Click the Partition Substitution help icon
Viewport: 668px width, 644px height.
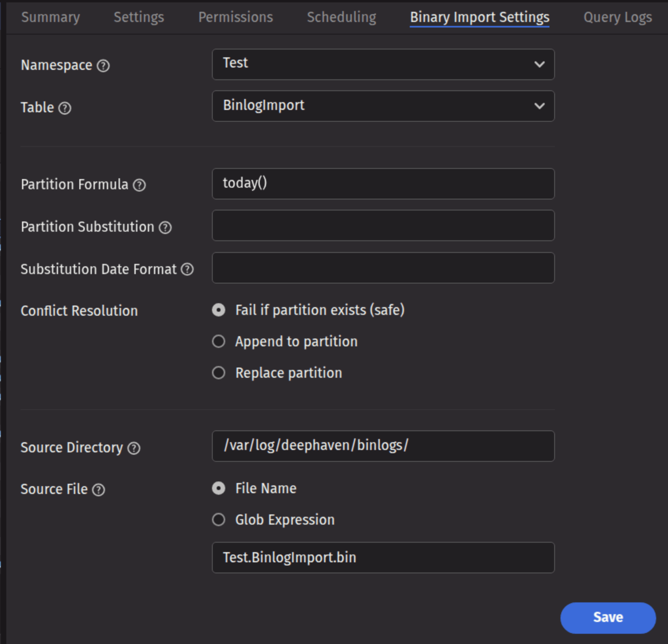point(165,227)
